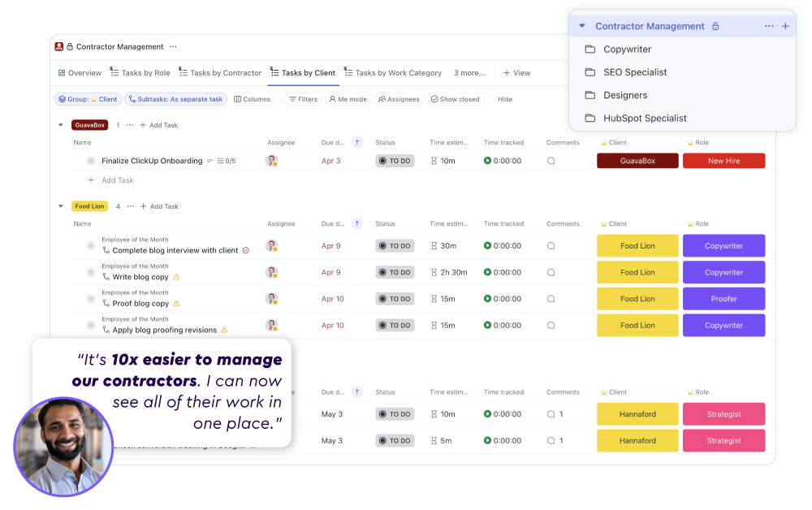The image size is (812, 510).
Task: Click warning icon next to Proof blog copy
Action: [176, 304]
